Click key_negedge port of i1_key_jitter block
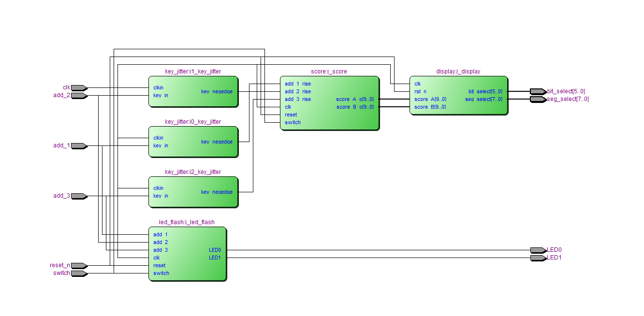The image size is (644, 316). tap(217, 92)
